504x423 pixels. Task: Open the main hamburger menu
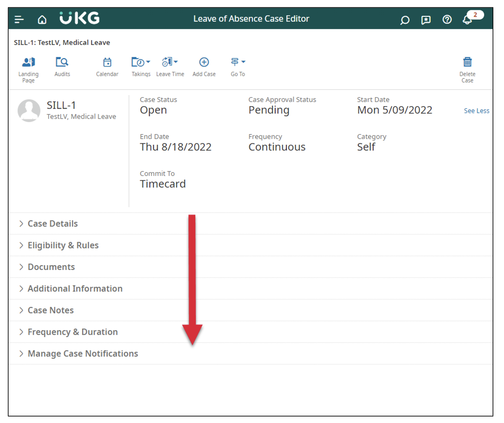[x=19, y=20]
